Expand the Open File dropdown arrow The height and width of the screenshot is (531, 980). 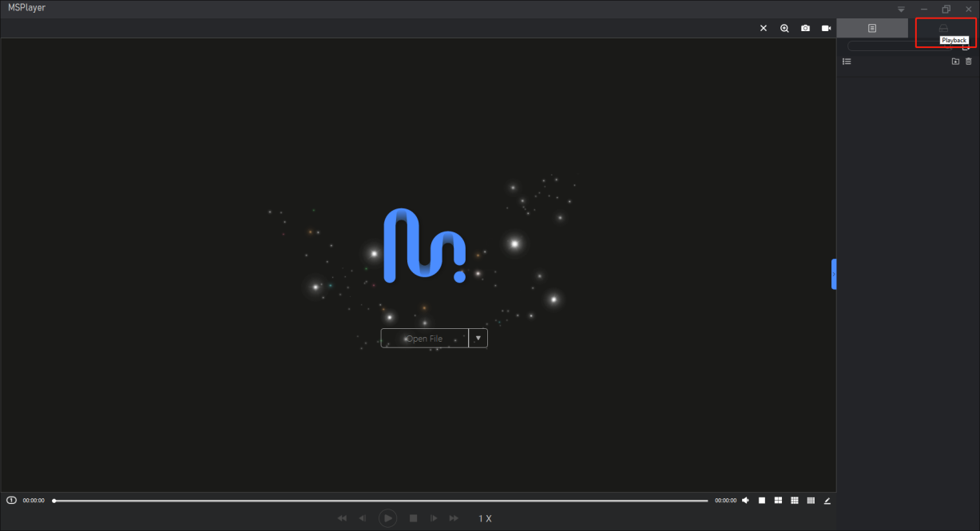(478, 338)
